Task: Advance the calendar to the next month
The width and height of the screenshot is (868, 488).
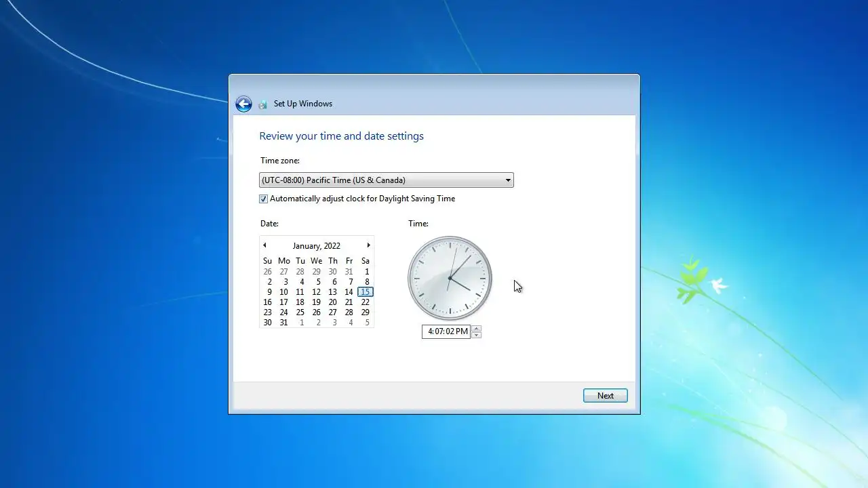Action: point(368,245)
